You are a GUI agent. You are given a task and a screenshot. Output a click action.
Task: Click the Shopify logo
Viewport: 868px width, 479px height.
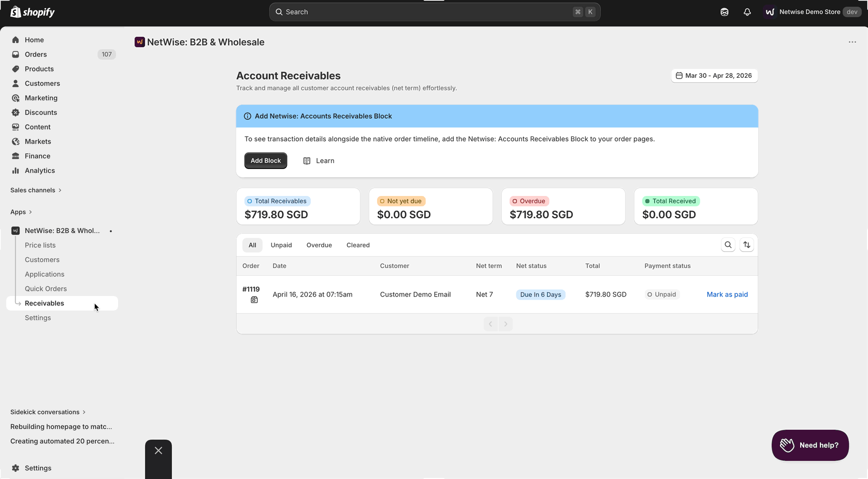pos(33,12)
